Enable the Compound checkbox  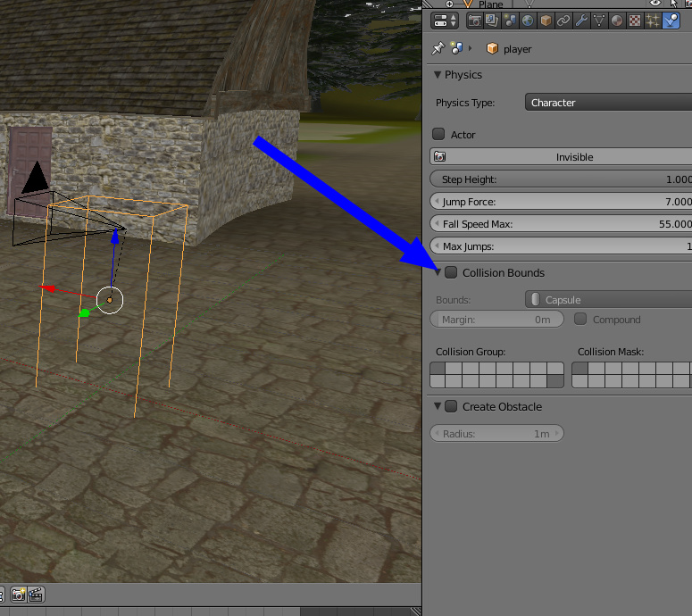tap(580, 319)
